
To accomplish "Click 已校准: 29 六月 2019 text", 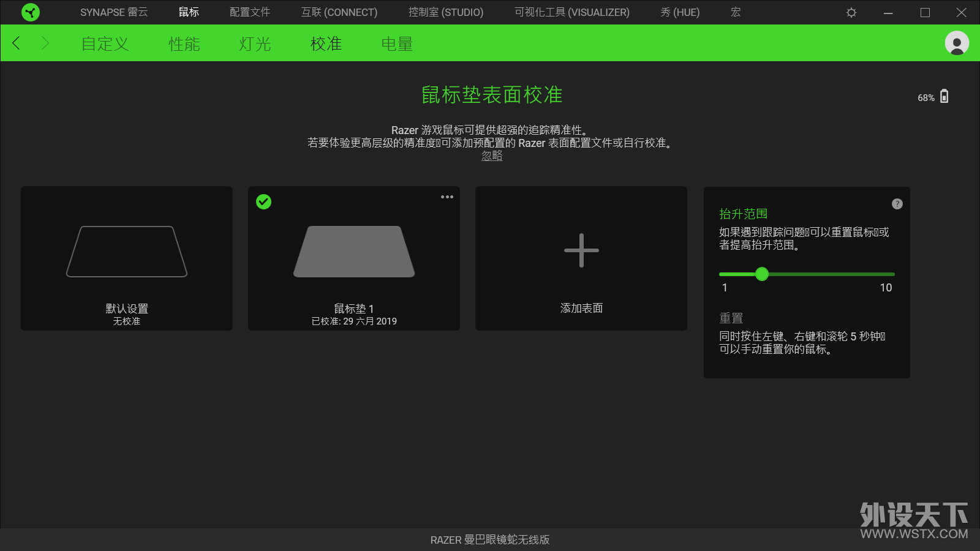I will [x=354, y=321].
